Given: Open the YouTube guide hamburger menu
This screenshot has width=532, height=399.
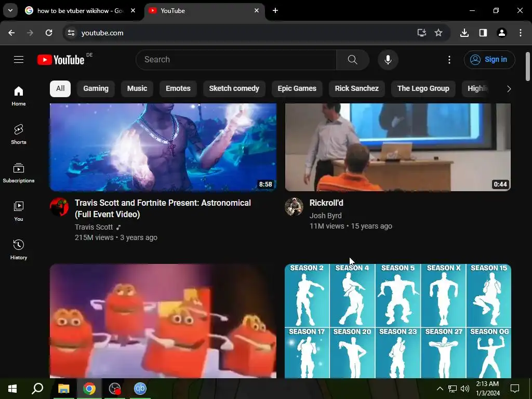Looking at the screenshot, I should point(19,60).
